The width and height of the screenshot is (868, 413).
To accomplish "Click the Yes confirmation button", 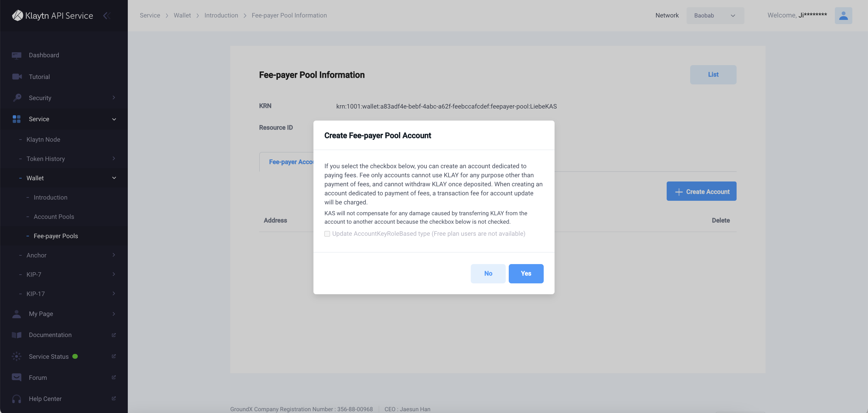I will pyautogui.click(x=526, y=273).
